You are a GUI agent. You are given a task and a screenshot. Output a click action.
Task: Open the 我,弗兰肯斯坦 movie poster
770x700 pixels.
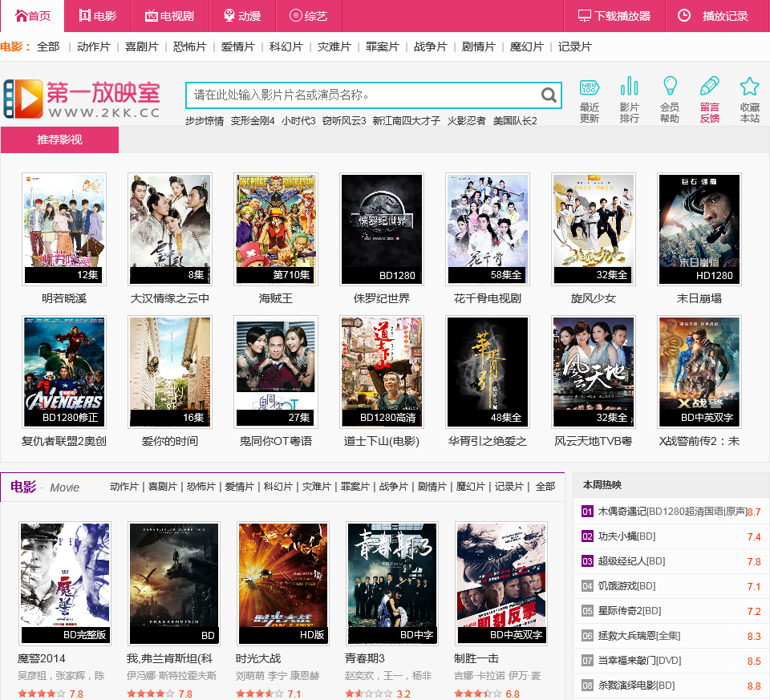pos(174,583)
